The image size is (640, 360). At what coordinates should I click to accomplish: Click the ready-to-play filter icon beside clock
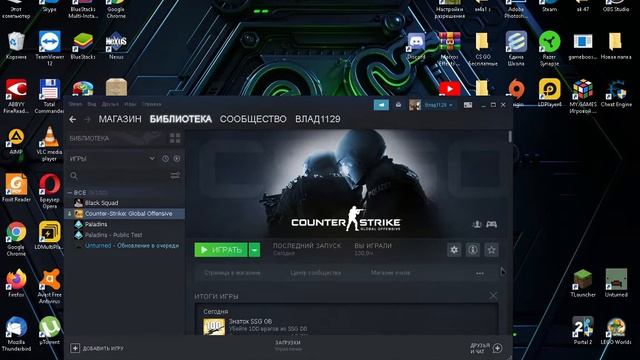[x=177, y=158]
